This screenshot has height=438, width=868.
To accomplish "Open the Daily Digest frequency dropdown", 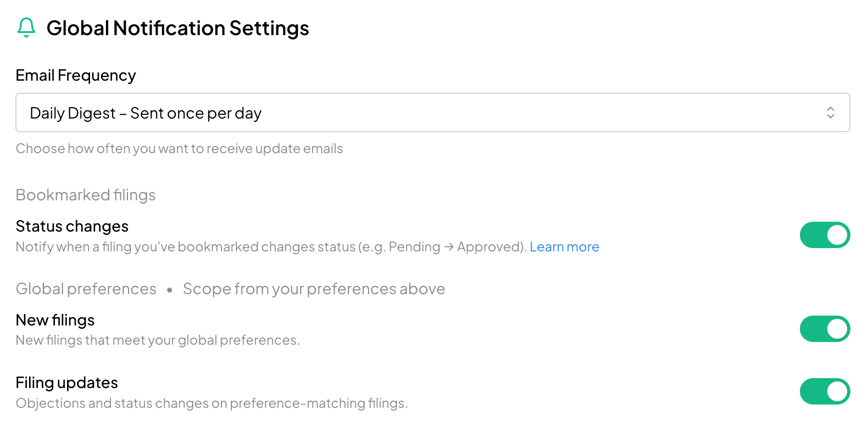I will click(x=433, y=113).
